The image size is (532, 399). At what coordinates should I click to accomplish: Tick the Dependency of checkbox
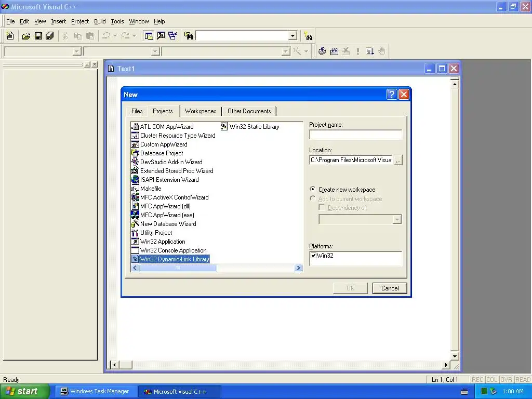tap(322, 207)
